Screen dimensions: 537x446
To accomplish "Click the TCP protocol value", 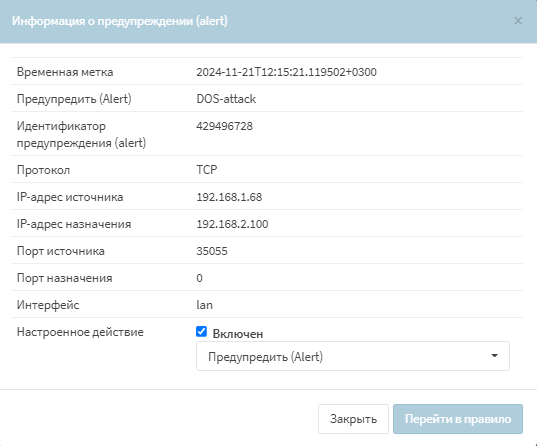I will point(207,170).
